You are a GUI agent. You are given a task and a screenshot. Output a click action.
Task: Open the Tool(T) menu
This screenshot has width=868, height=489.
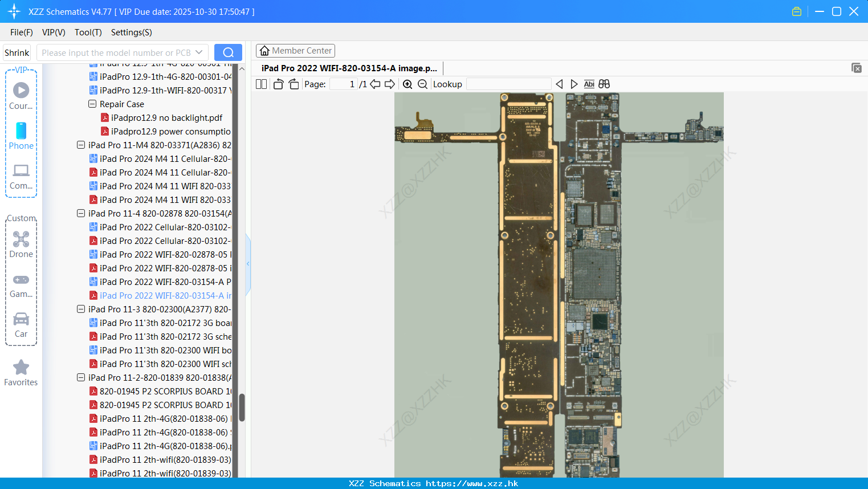pos(88,32)
